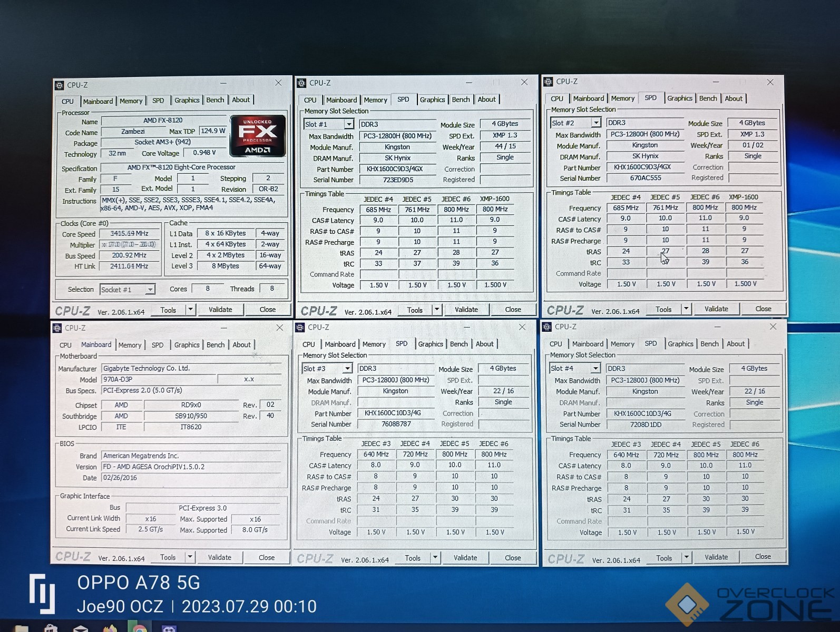Open the Slot #3 memory slot dropdown
The image size is (840, 632).
(x=347, y=369)
